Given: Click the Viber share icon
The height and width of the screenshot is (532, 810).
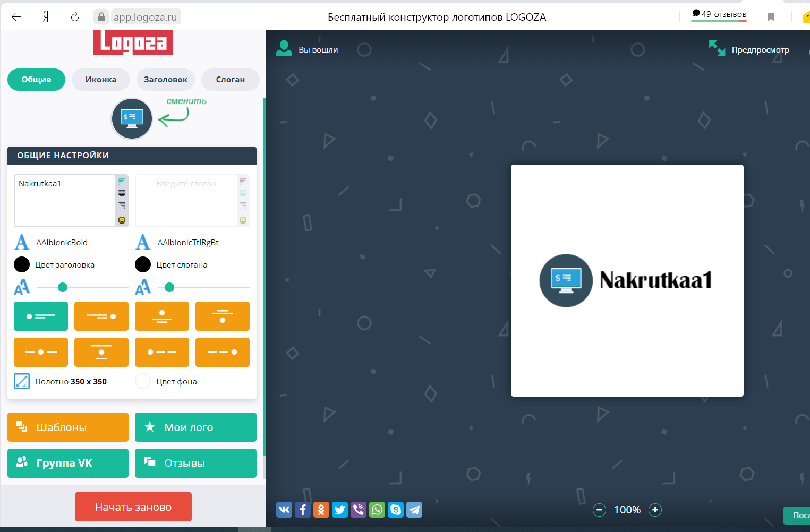Looking at the screenshot, I should pos(359,510).
